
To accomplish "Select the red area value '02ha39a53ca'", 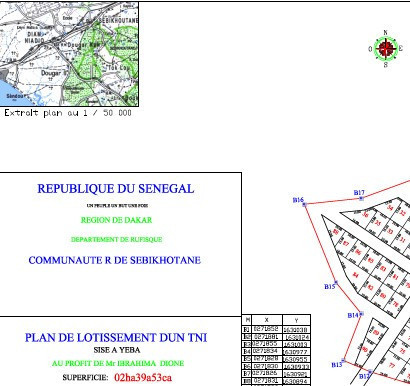I will [143, 377].
